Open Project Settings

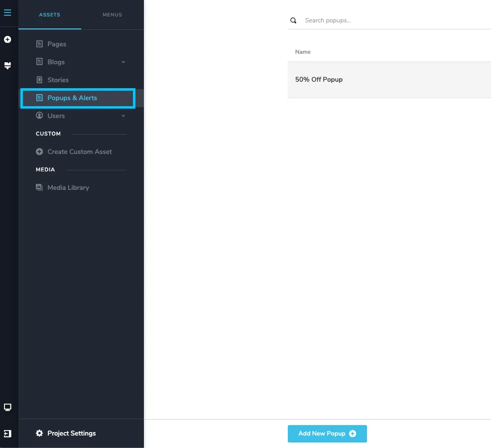tap(71, 433)
